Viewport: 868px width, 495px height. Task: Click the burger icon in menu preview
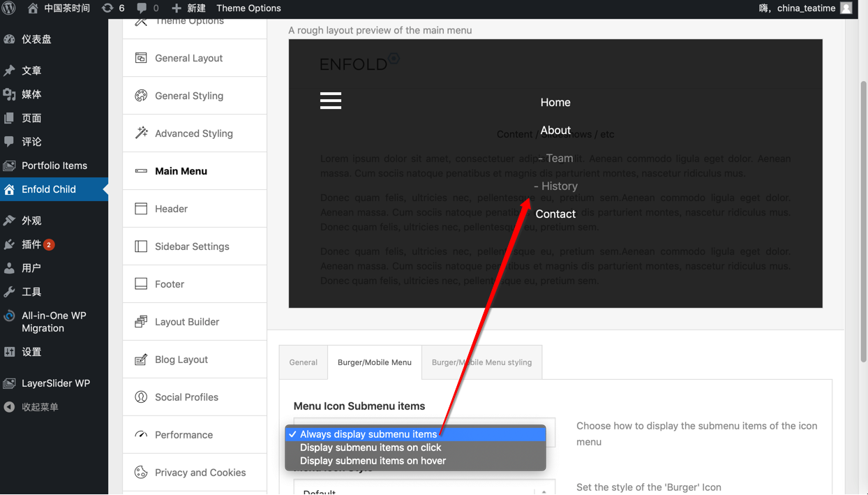click(x=331, y=101)
